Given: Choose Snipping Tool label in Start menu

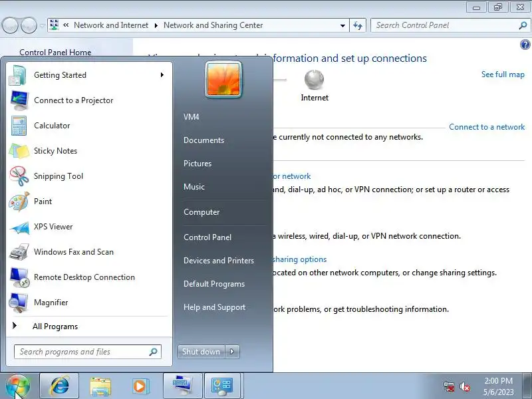Looking at the screenshot, I should [x=59, y=176].
